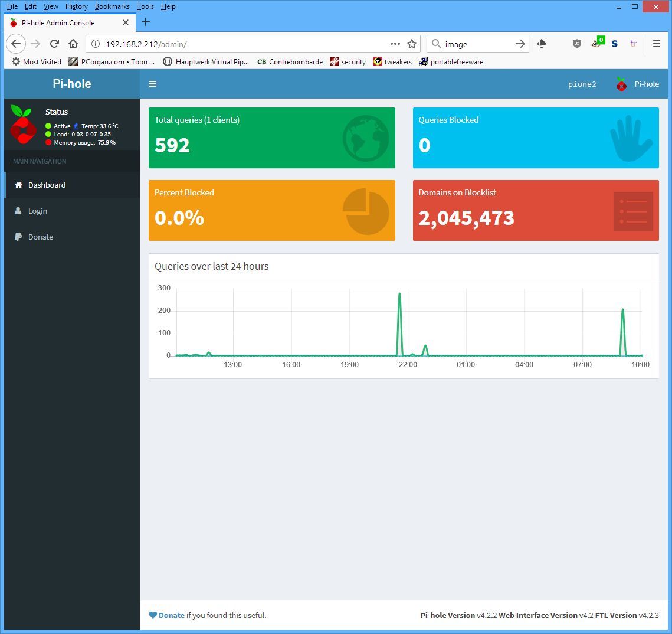Open the Pi-hole user menu label
The height and width of the screenshot is (634, 672).
point(647,84)
